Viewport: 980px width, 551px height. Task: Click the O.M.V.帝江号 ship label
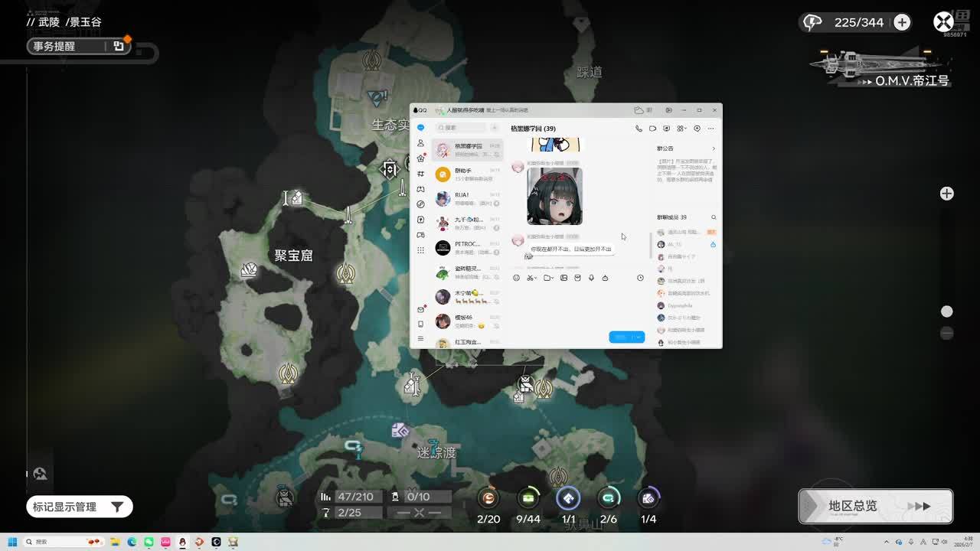tap(912, 80)
